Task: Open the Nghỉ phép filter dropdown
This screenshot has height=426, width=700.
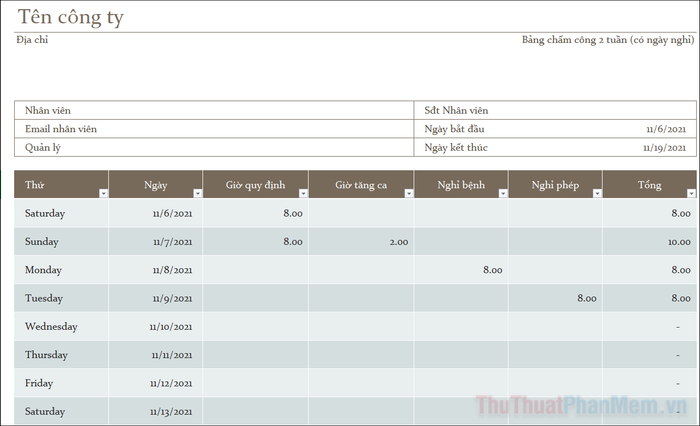Action: tap(597, 193)
